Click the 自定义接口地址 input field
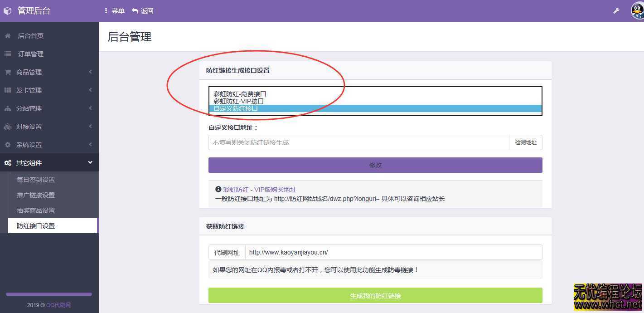This screenshot has height=313, width=644. point(358,142)
